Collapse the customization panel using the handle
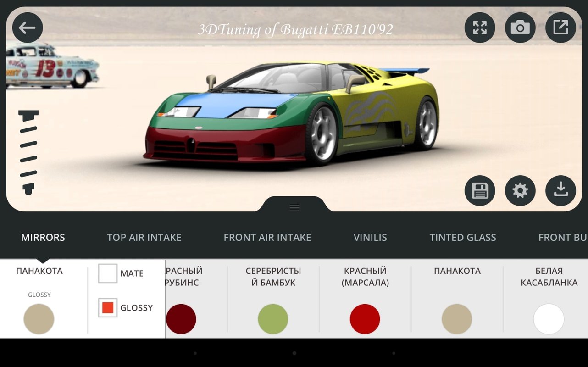 point(294,207)
